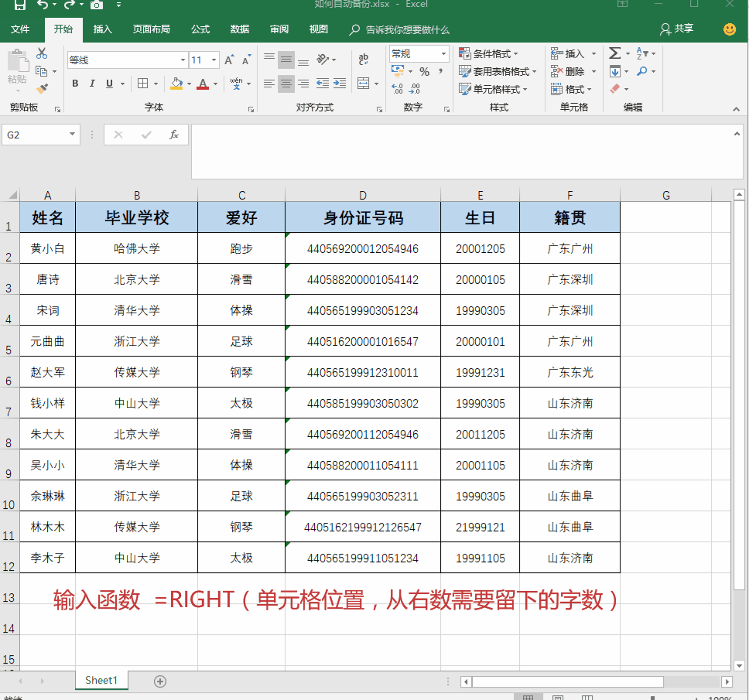Click the Undo arrow icon

click(x=43, y=5)
